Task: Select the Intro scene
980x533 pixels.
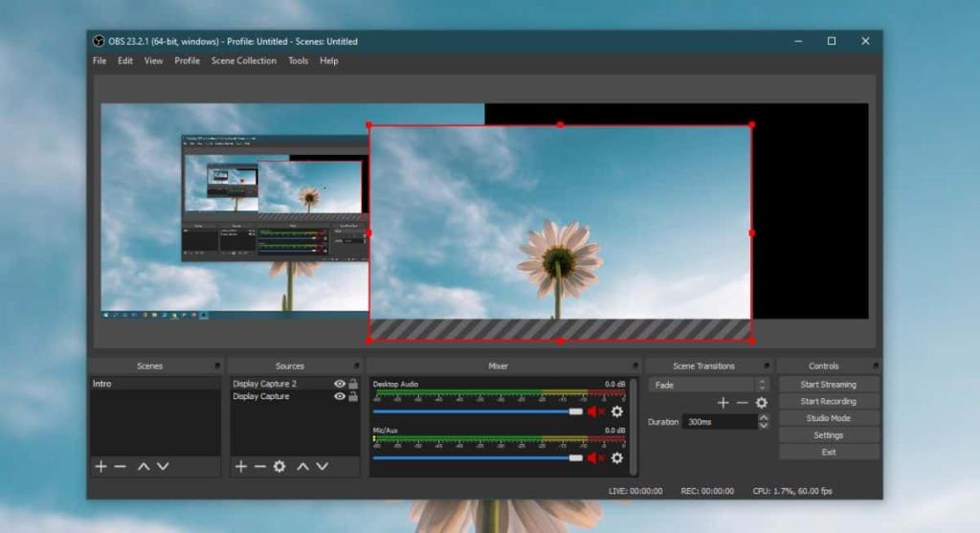Action: [102, 384]
